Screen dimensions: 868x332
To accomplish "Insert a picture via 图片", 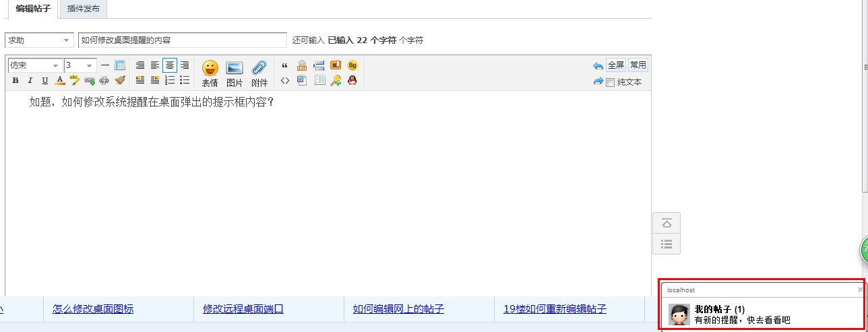I will (235, 73).
